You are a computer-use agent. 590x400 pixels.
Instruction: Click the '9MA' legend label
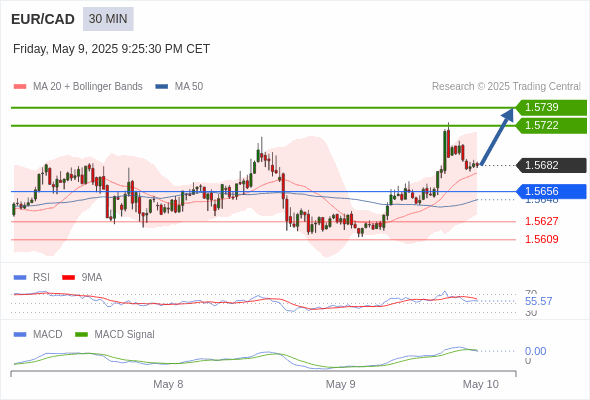92,277
